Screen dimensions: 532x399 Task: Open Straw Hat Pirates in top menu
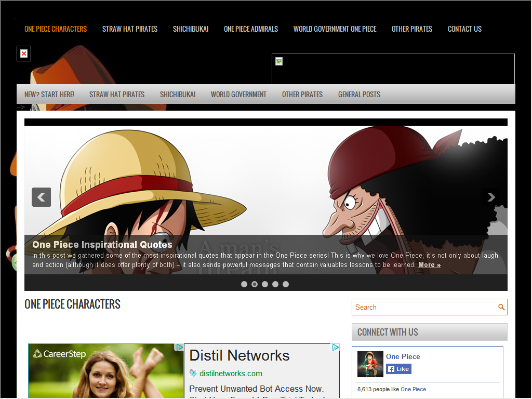point(130,29)
